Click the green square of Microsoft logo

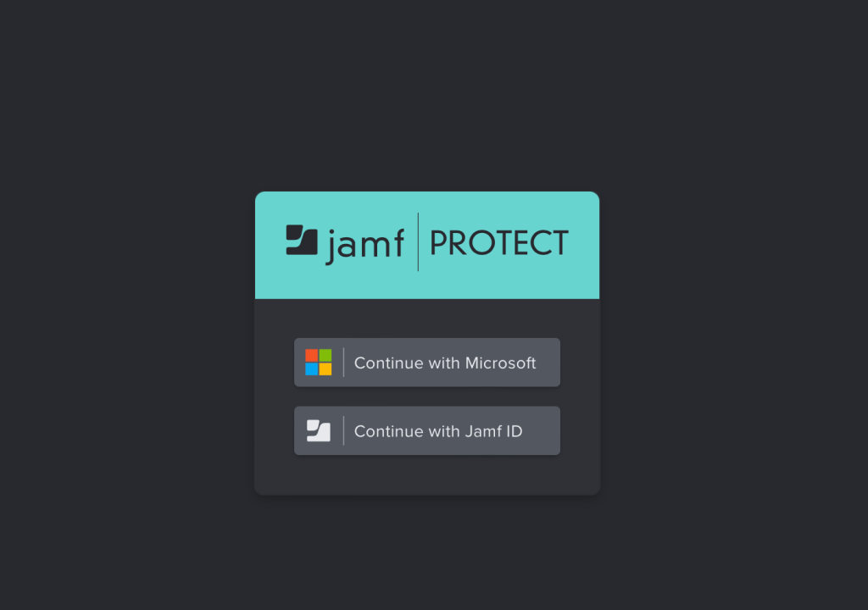[325, 355]
